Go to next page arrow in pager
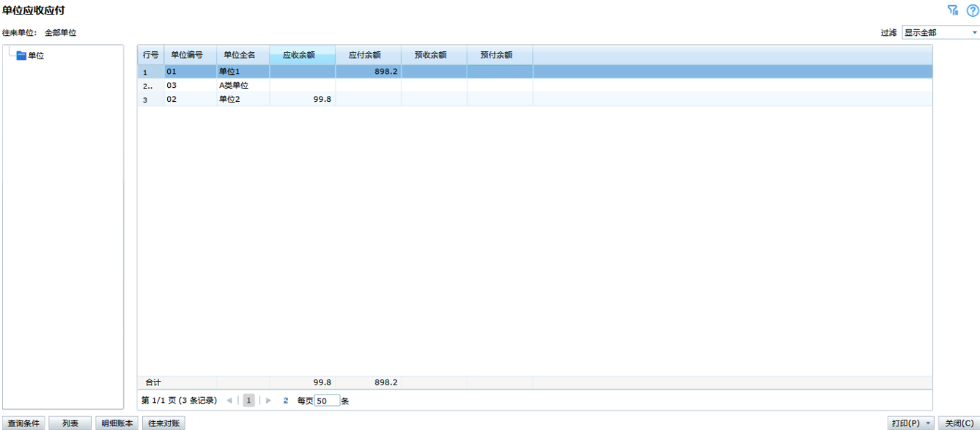 pos(269,401)
